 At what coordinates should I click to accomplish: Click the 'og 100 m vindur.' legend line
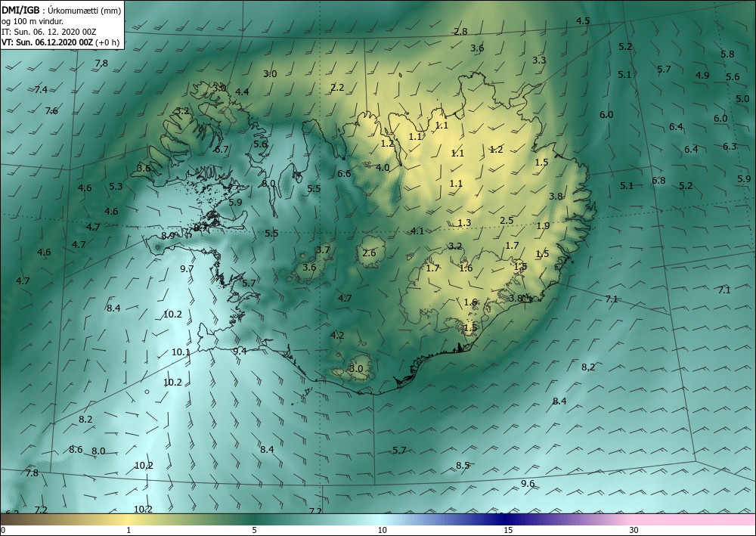coord(33,21)
